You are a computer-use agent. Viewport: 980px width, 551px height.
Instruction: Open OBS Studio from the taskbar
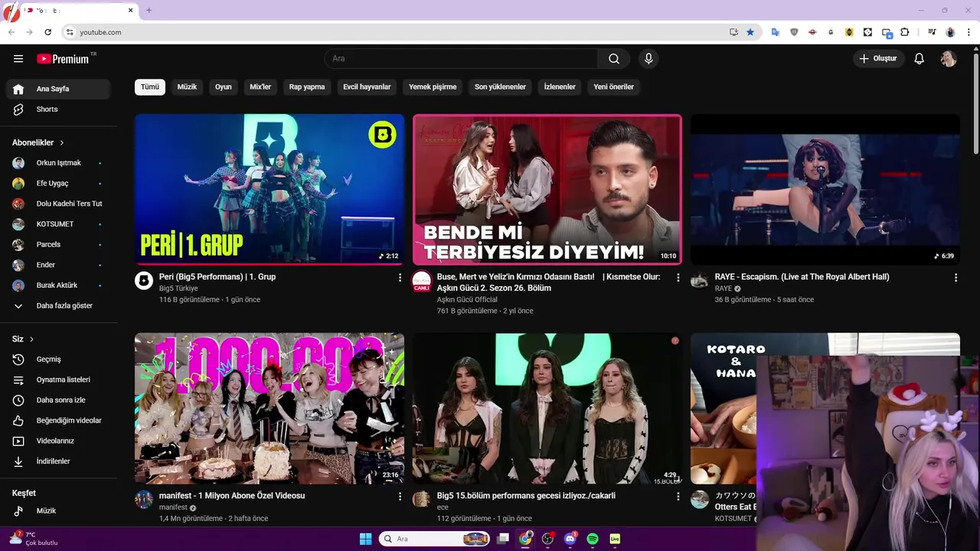[547, 539]
